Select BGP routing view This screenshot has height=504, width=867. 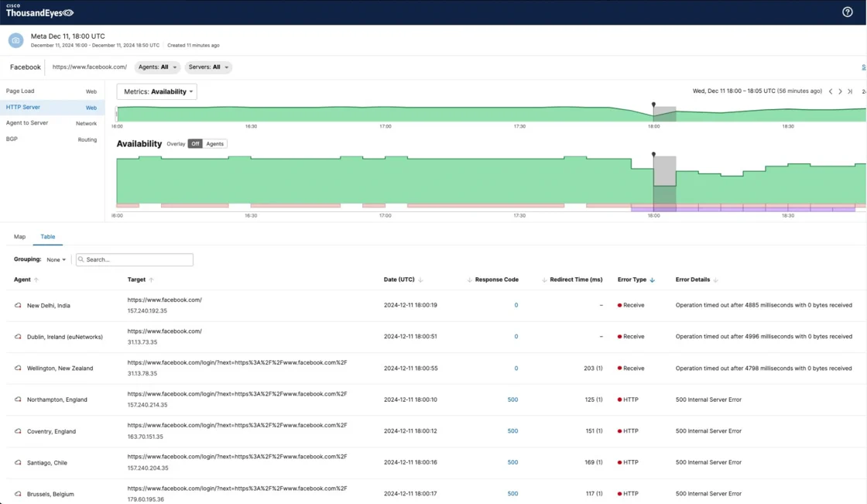[x=51, y=139]
